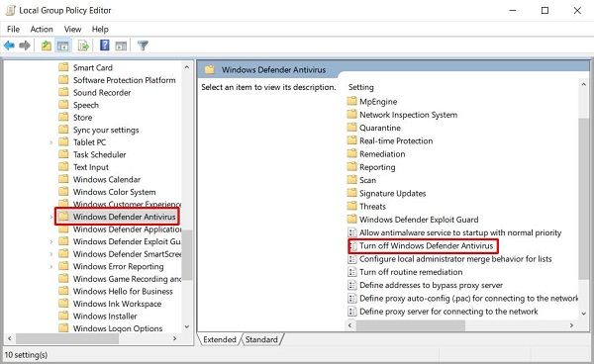The image size is (594, 364).
Task: Toggle Show/Hide Action Pane toolbar icon
Action: [121, 45]
